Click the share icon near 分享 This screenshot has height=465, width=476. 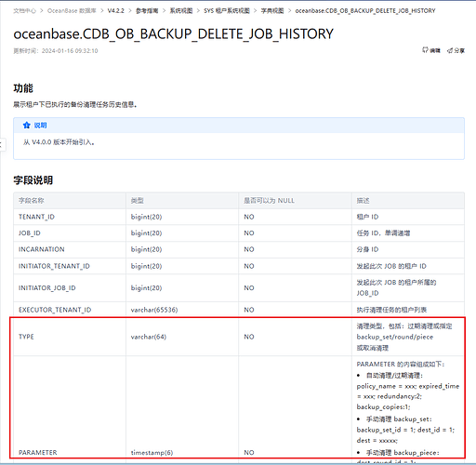click(450, 50)
